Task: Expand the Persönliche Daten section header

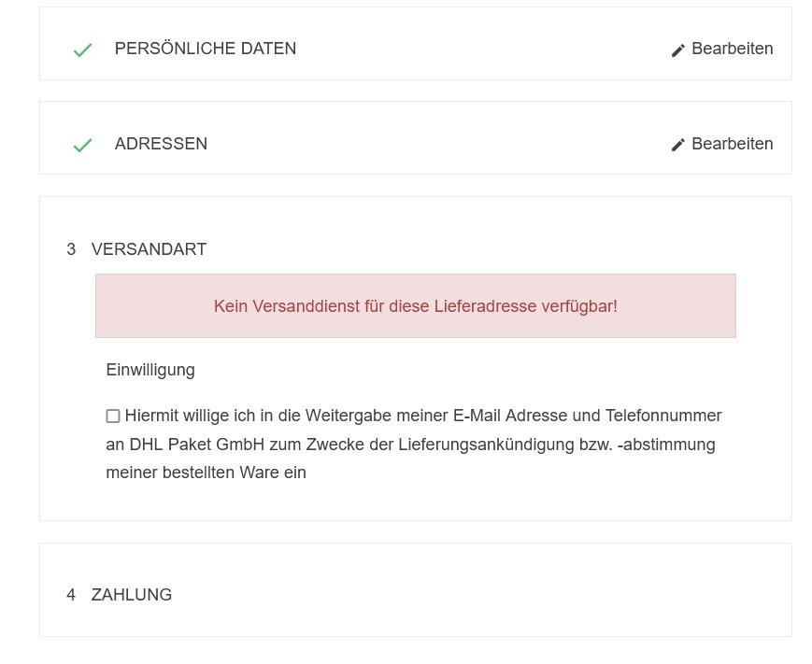Action: [x=205, y=49]
